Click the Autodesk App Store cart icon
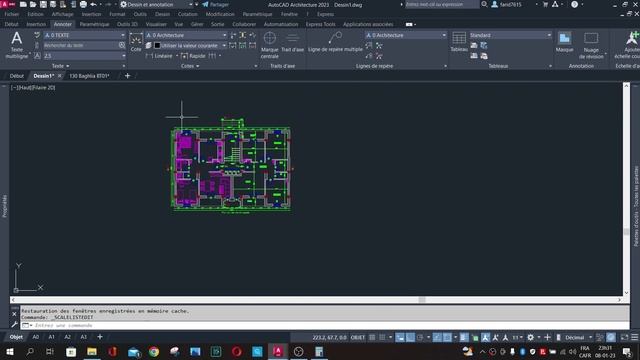 pyautogui.click(x=545, y=4)
